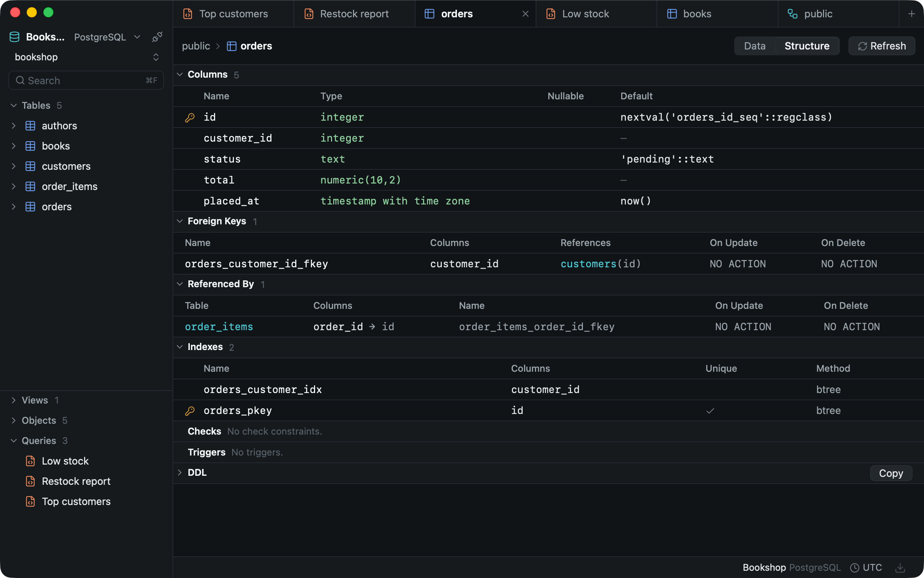Image resolution: width=924 pixels, height=578 pixels.
Task: Select the placed_at column row
Action: point(548,201)
